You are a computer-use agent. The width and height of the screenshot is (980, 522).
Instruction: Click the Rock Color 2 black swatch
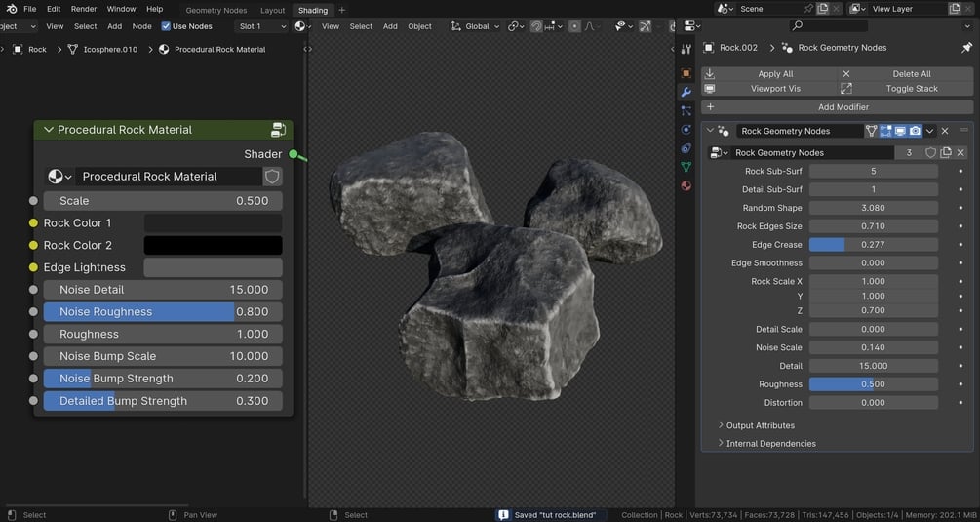tap(213, 245)
